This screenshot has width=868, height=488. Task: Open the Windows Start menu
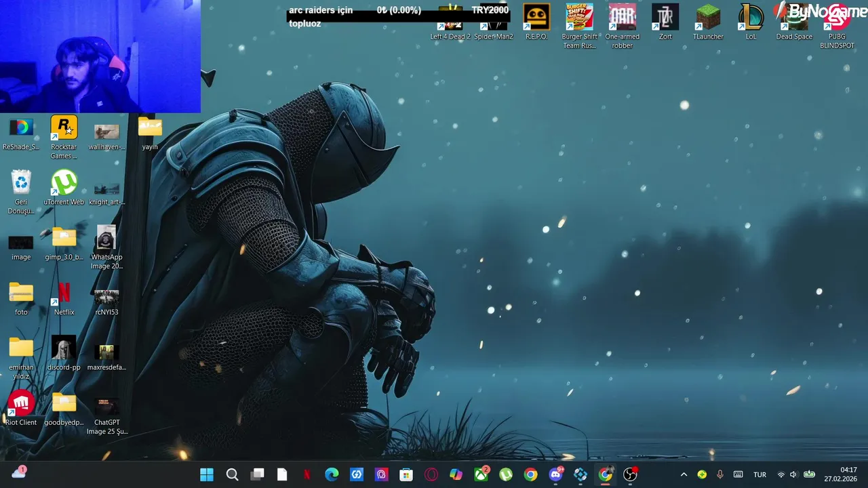(x=207, y=474)
